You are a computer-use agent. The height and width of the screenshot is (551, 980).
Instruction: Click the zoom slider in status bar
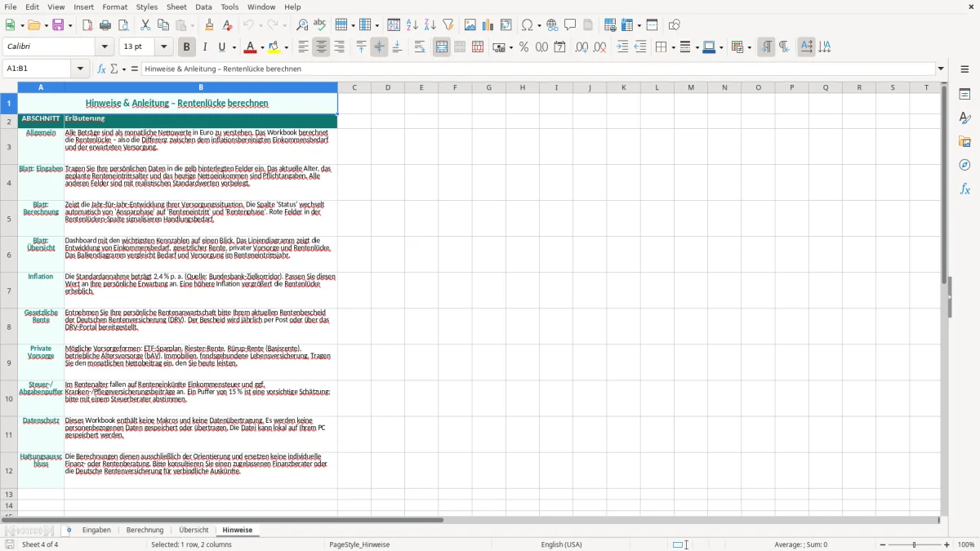click(x=914, y=544)
